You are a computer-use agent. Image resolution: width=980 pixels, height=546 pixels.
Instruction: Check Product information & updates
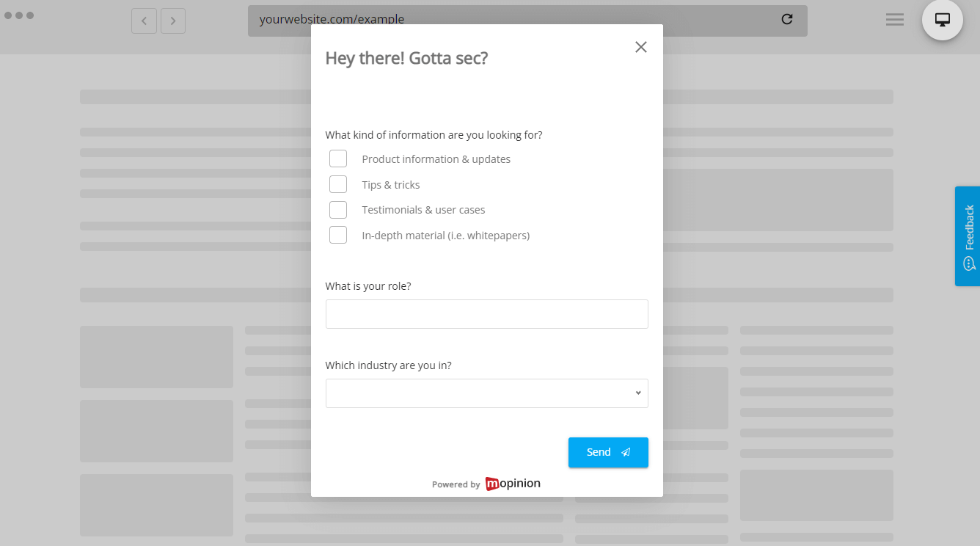338,159
